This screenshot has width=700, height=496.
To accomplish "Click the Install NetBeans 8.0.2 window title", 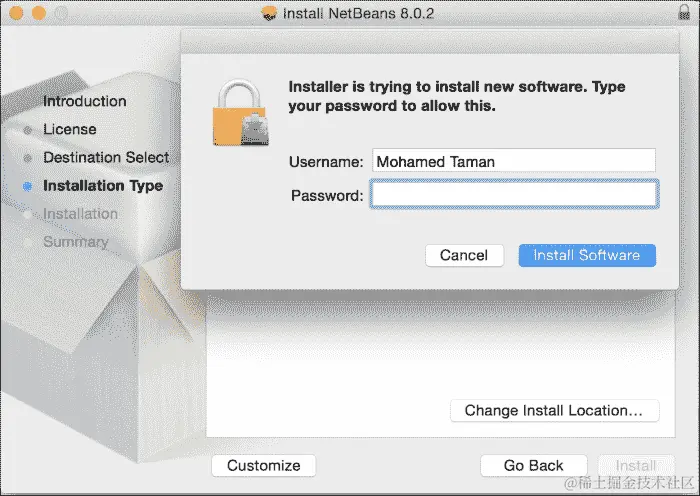I will coord(358,13).
